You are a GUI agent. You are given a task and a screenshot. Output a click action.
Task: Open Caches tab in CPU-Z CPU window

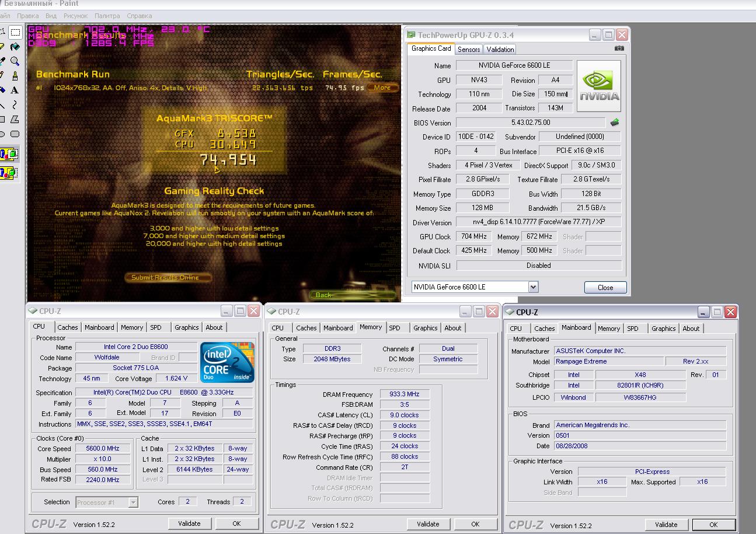point(67,327)
